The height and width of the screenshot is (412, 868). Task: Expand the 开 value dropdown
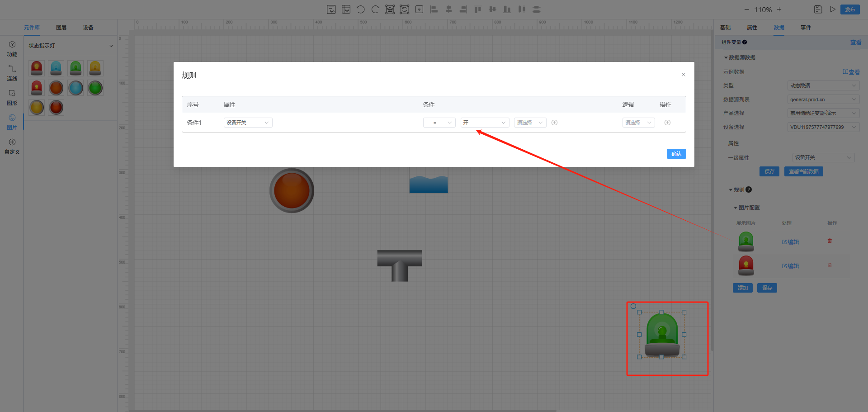[485, 123]
